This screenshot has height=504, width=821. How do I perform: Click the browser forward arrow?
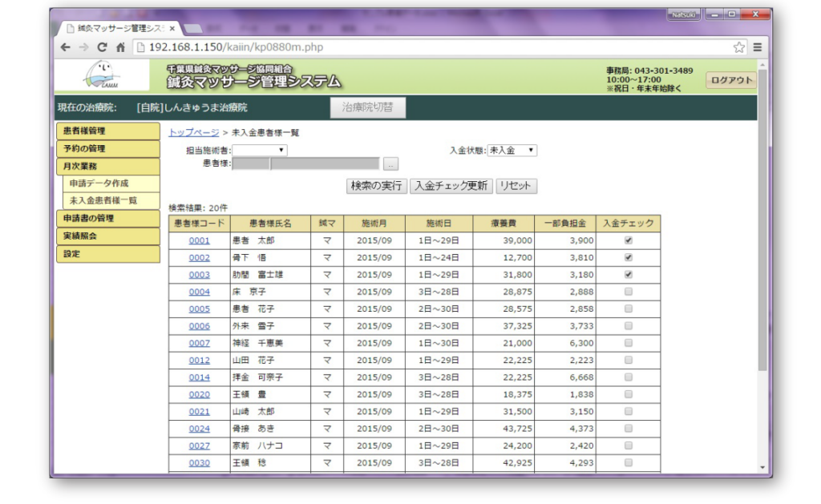tap(83, 47)
